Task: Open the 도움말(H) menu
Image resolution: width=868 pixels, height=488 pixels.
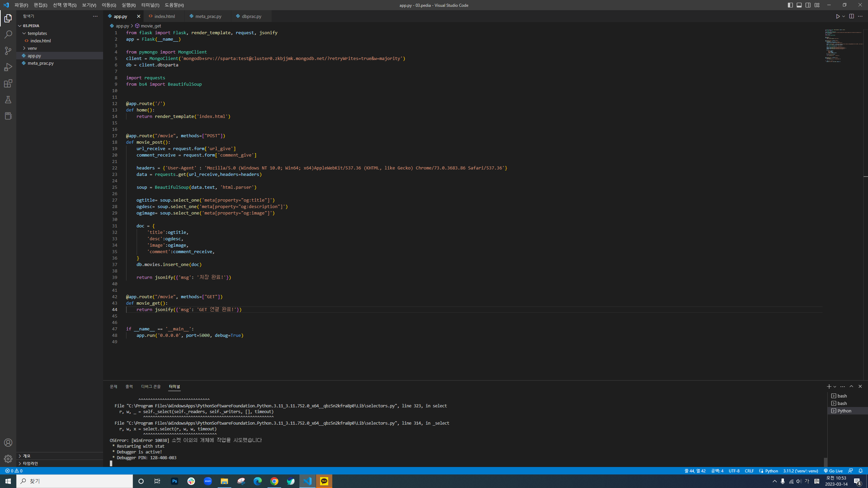Action: (x=174, y=5)
